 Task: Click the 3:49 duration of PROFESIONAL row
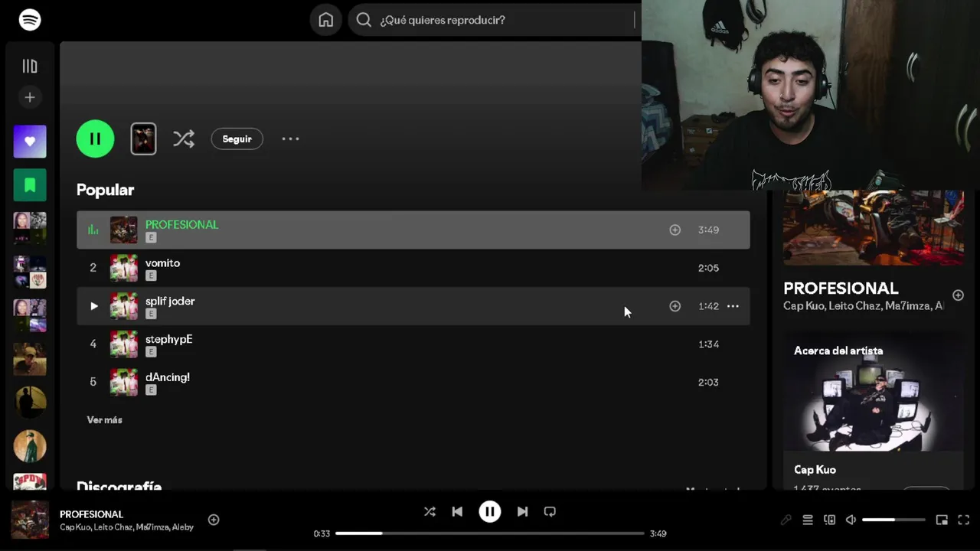coord(708,230)
